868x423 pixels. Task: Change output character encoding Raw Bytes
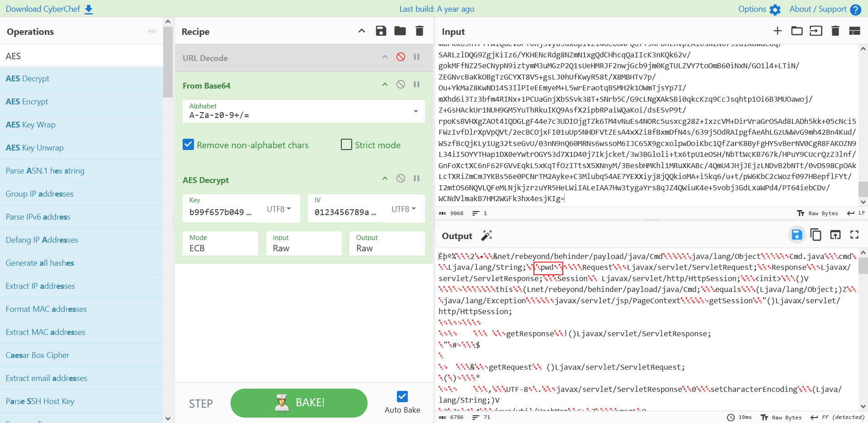[781, 417]
